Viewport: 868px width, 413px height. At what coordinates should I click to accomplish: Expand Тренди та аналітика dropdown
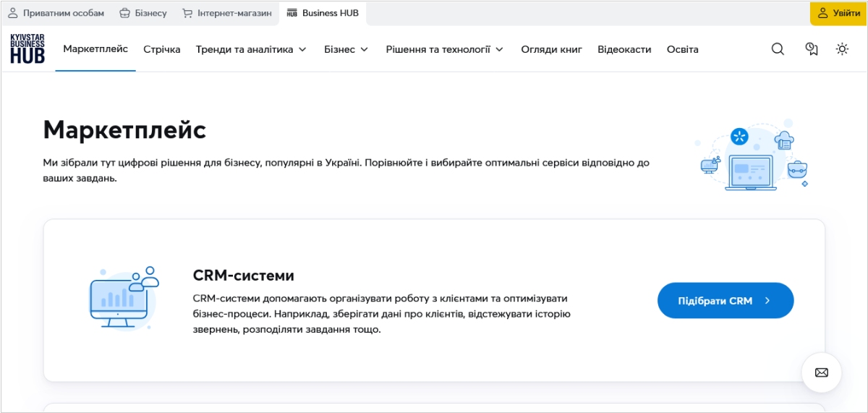(251, 49)
